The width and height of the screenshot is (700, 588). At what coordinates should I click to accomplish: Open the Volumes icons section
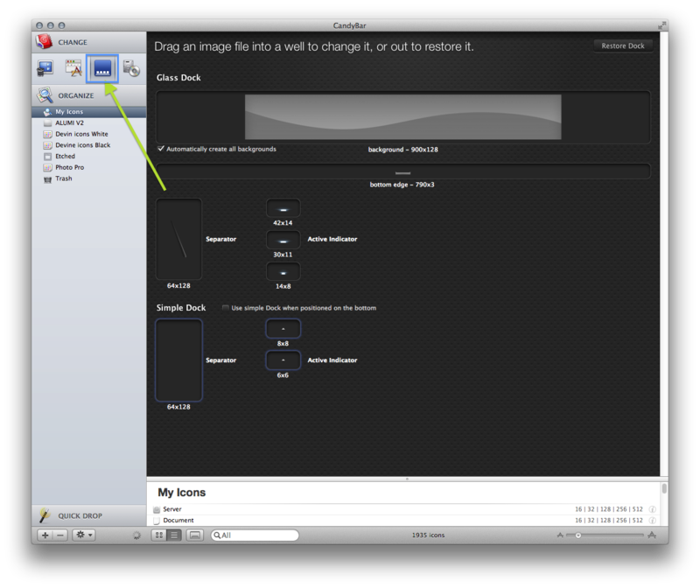(131, 68)
